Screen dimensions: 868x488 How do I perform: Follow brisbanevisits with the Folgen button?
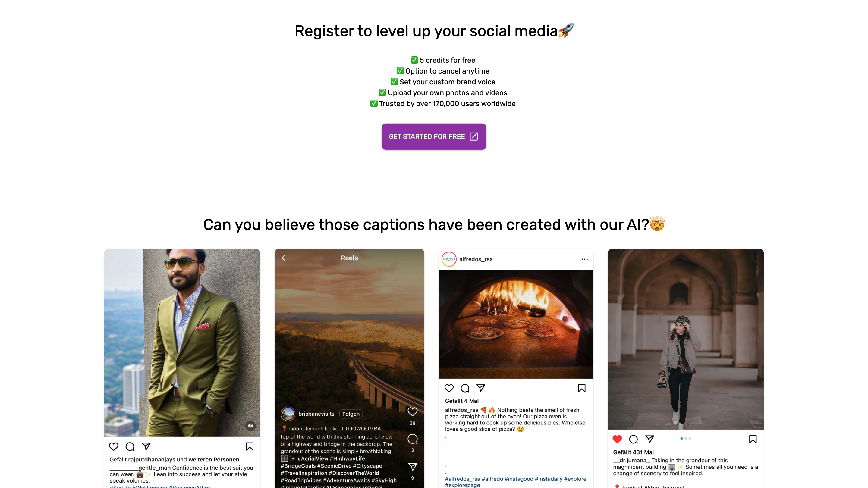pyautogui.click(x=351, y=414)
